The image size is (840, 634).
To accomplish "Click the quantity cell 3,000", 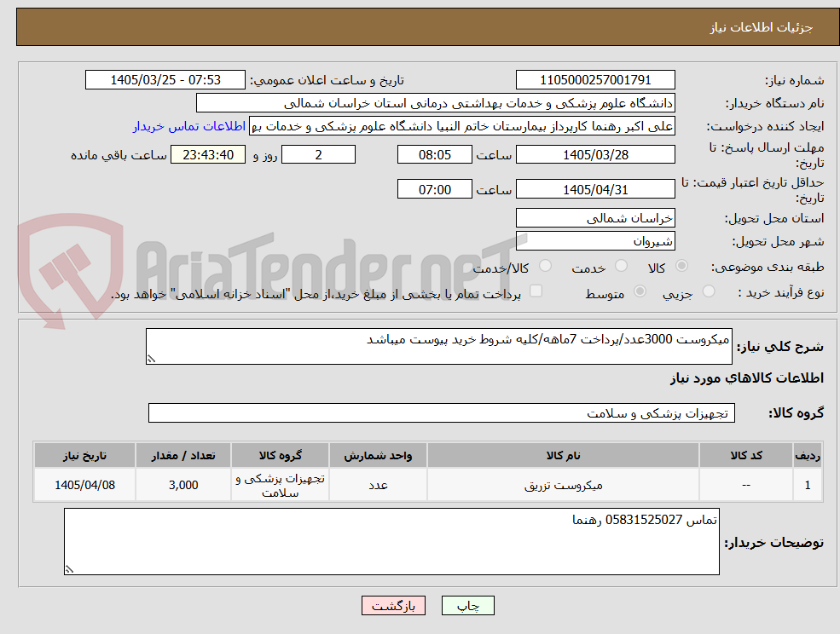I will [x=183, y=485].
